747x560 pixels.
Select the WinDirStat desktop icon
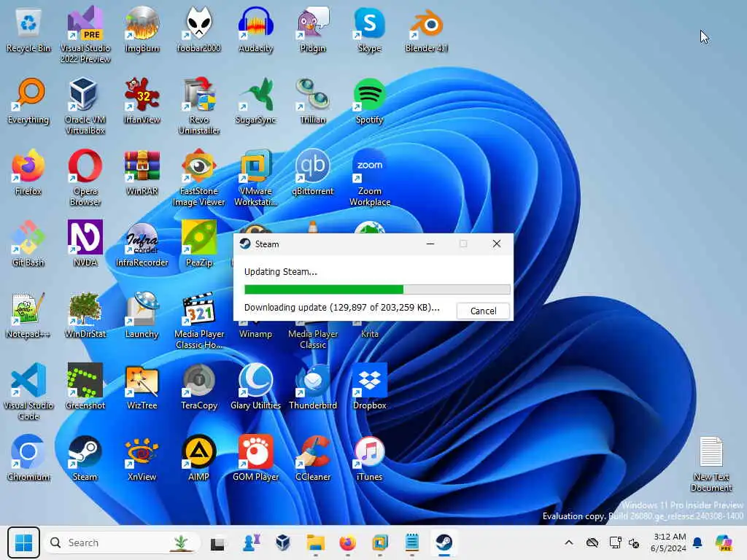85,315
